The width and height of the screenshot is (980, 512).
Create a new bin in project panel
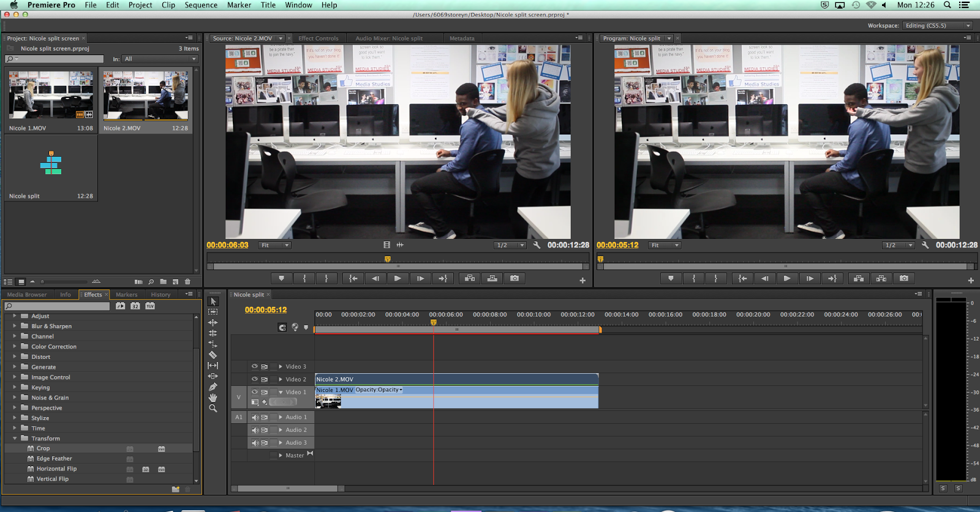point(164,282)
